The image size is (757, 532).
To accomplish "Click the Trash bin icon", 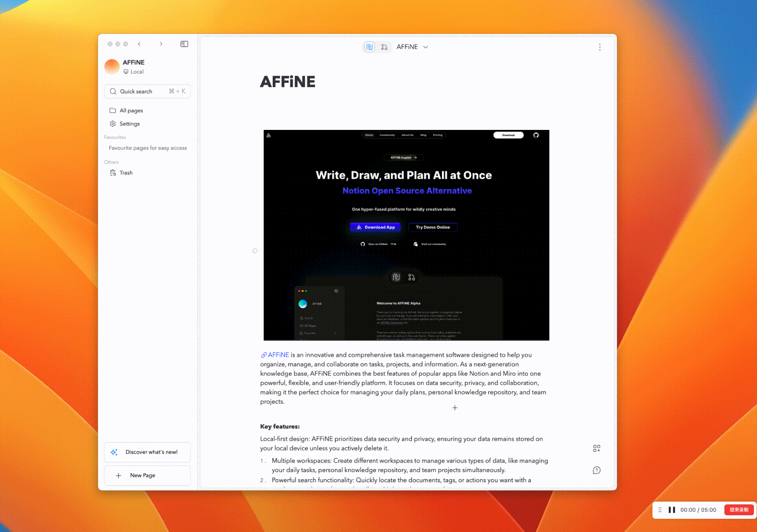I will click(113, 173).
